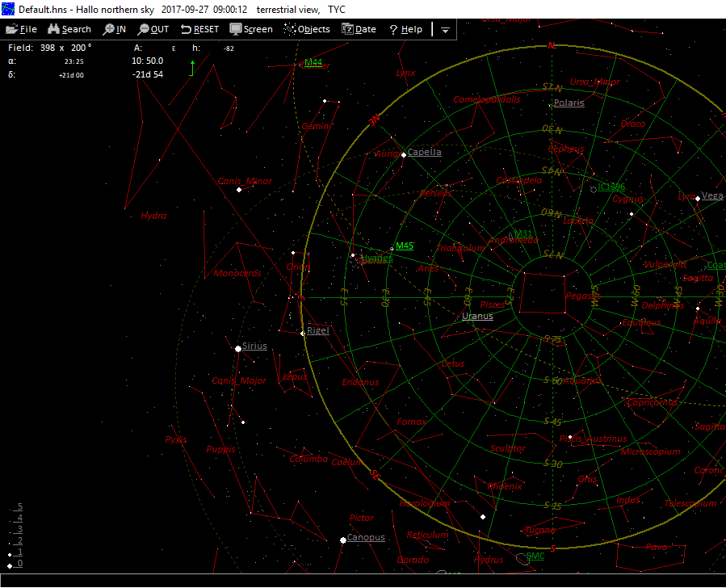This screenshot has width=726, height=588.
Task: Click the M31 Andromeda galaxy label
Action: (x=523, y=233)
